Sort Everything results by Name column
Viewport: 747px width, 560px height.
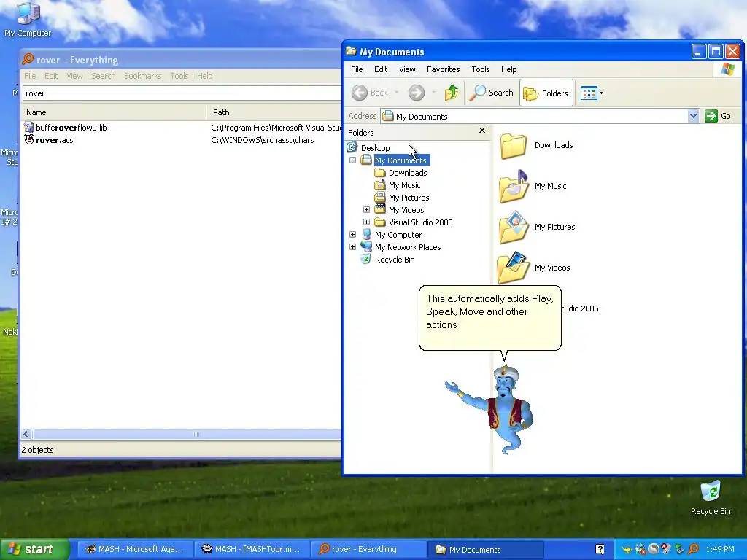(114, 112)
